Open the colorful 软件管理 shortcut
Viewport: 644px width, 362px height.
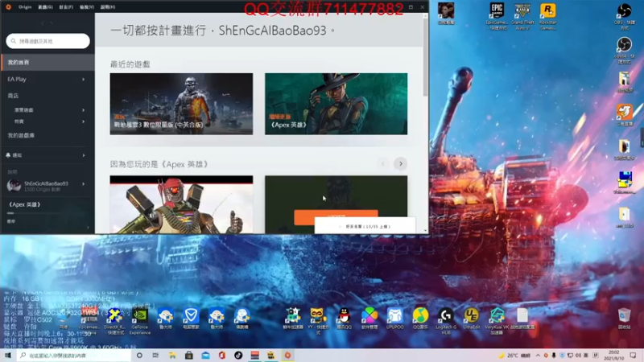coord(369,319)
